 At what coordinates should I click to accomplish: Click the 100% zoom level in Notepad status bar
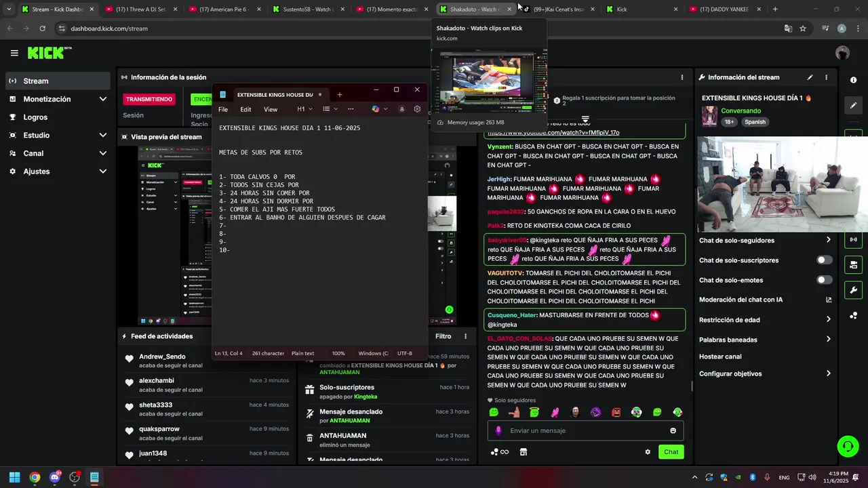click(338, 353)
